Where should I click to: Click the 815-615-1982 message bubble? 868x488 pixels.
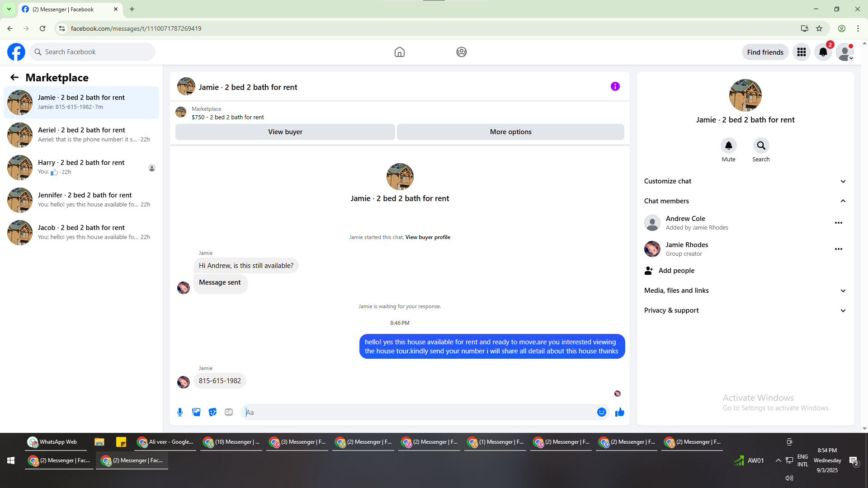[220, 381]
